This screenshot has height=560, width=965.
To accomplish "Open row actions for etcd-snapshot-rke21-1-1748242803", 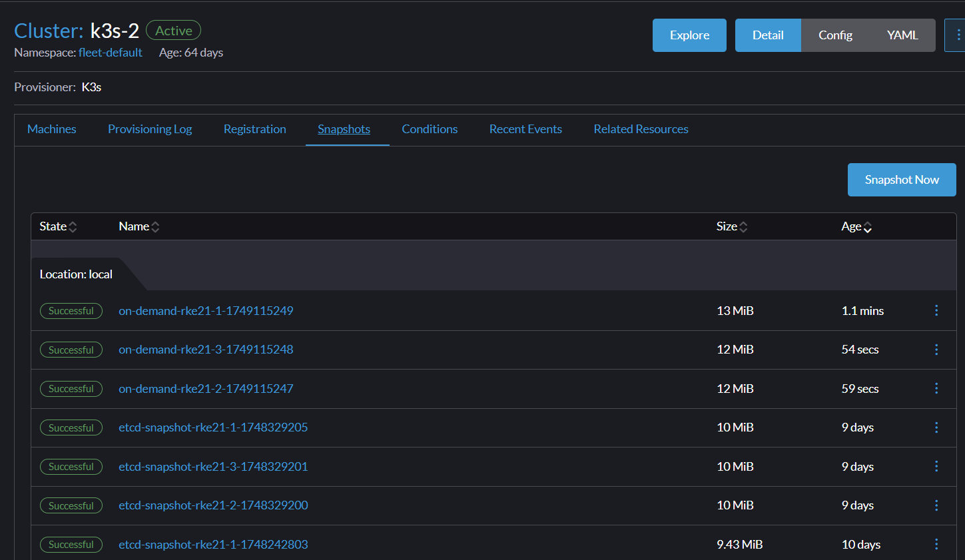I will point(936,544).
